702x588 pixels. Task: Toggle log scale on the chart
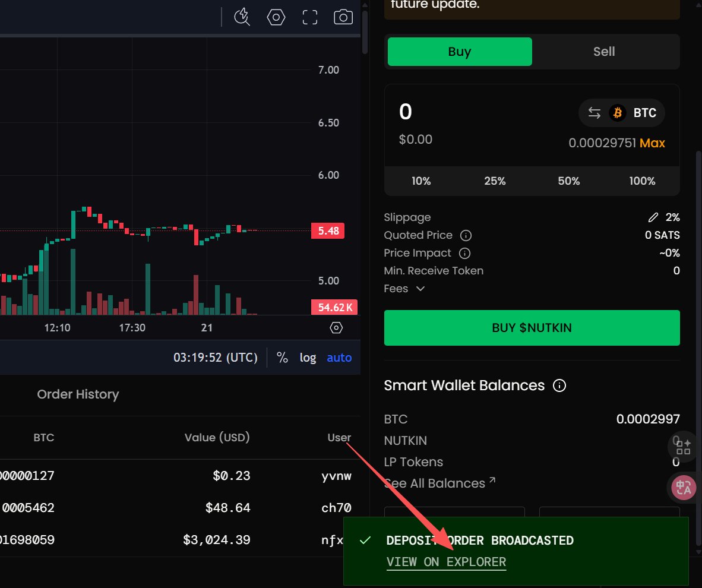[308, 358]
